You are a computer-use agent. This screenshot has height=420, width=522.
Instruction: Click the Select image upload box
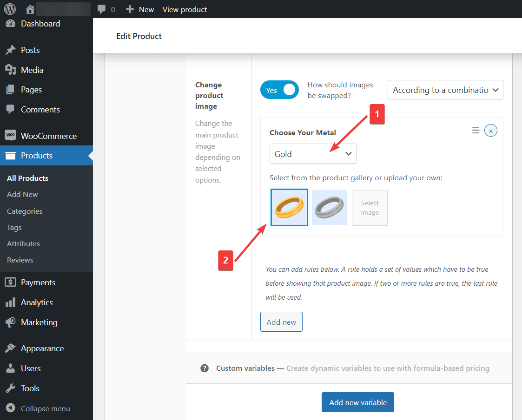tap(370, 208)
